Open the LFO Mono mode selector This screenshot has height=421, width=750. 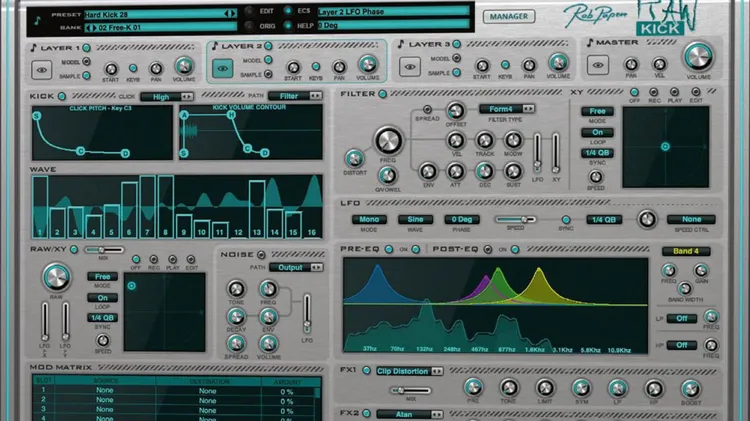pos(369,219)
